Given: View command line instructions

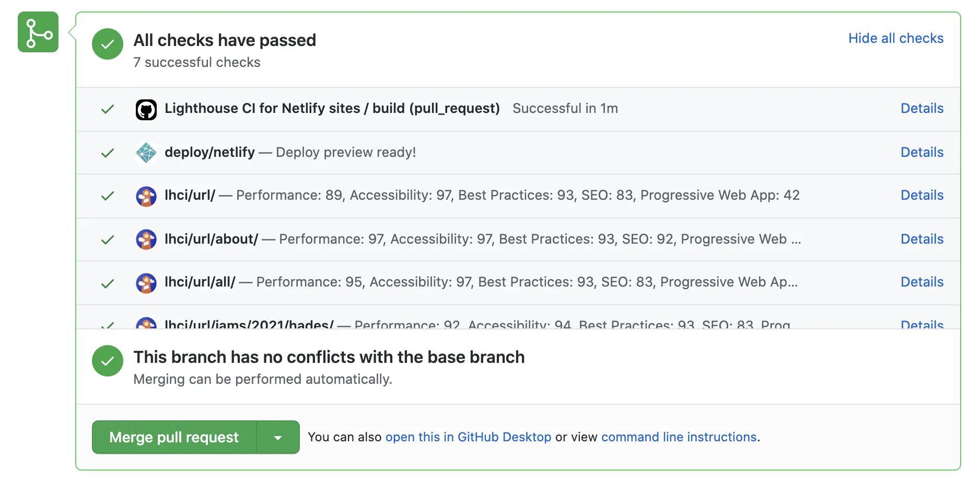Looking at the screenshot, I should point(679,437).
